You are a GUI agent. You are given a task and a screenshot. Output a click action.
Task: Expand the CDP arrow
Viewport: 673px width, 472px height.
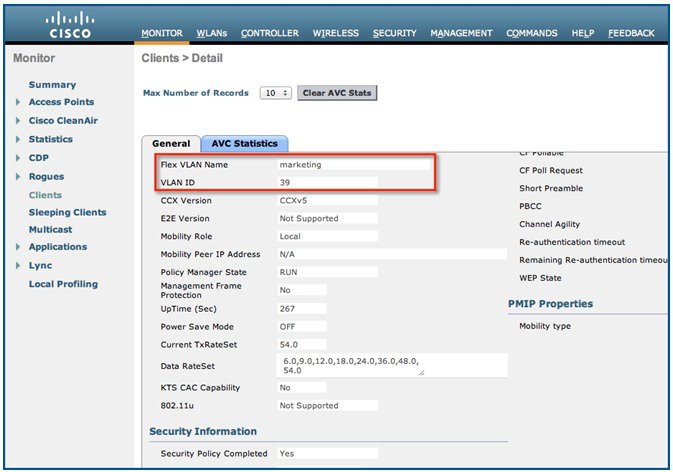(18, 158)
